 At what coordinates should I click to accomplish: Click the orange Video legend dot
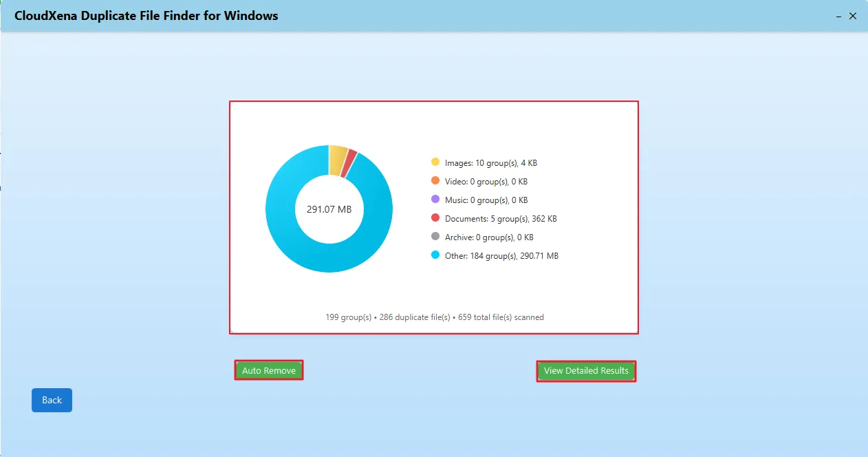pos(435,181)
